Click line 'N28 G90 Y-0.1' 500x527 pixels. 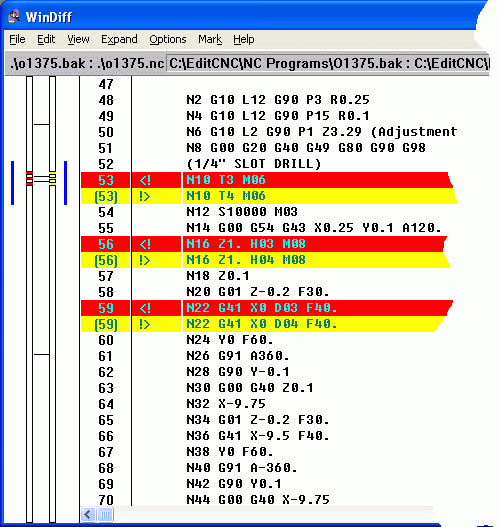point(238,372)
